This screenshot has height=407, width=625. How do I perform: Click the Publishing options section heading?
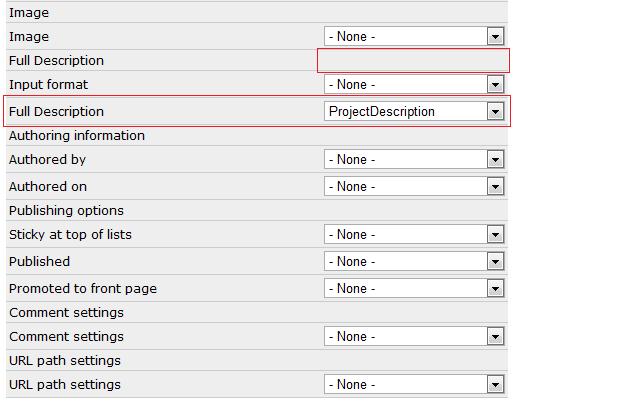coord(66,211)
